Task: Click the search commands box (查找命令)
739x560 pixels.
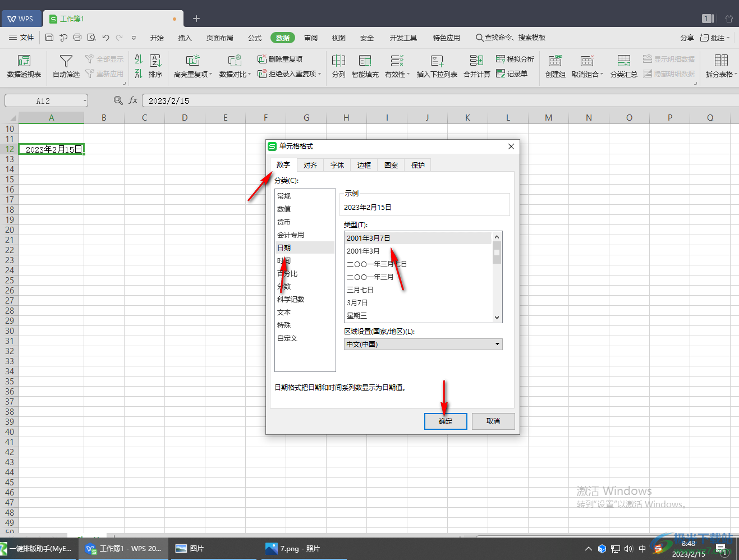Action: click(511, 38)
